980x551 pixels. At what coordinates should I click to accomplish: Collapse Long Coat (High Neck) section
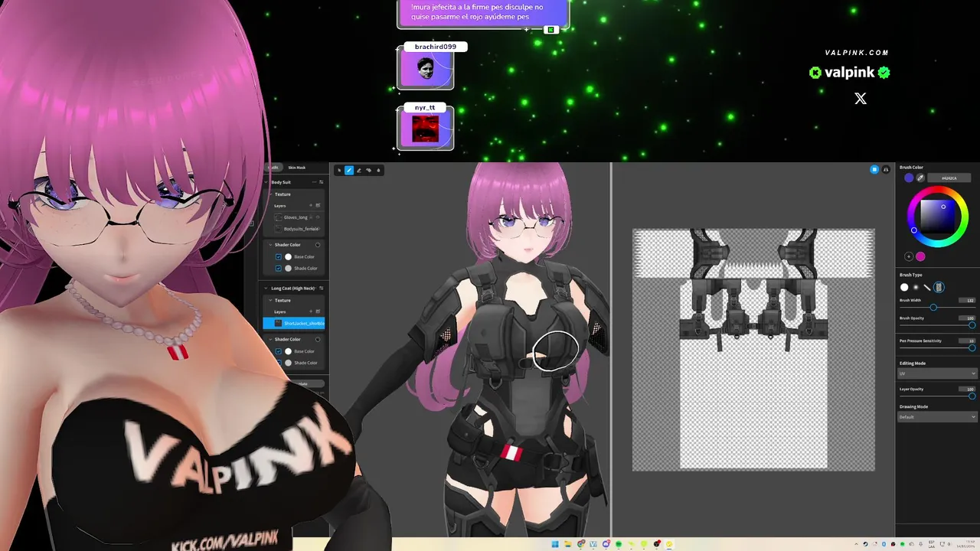[x=266, y=288]
